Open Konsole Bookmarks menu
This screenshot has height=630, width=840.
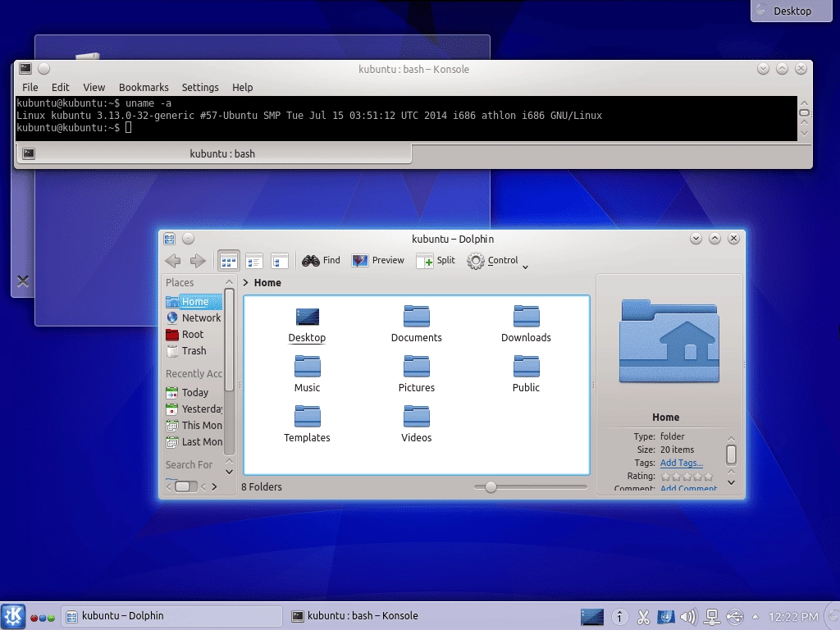[x=144, y=87]
